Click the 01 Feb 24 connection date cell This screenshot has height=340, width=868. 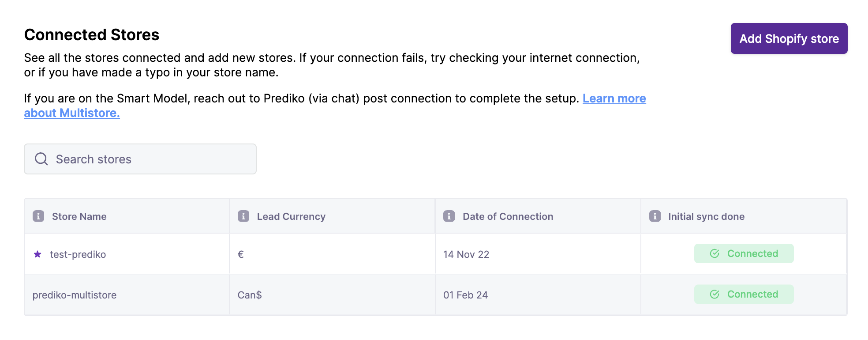click(465, 295)
